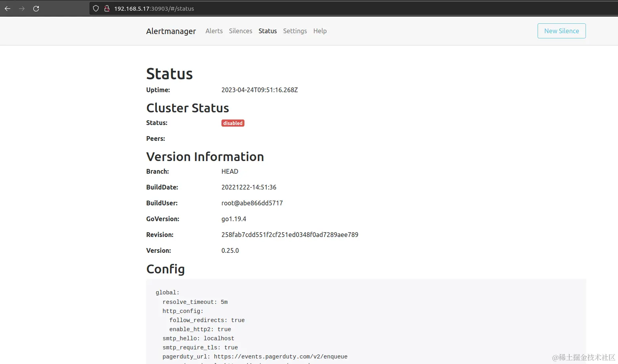This screenshot has height=364, width=618.
Task: Open the Alerts navigation item
Action: tap(214, 31)
